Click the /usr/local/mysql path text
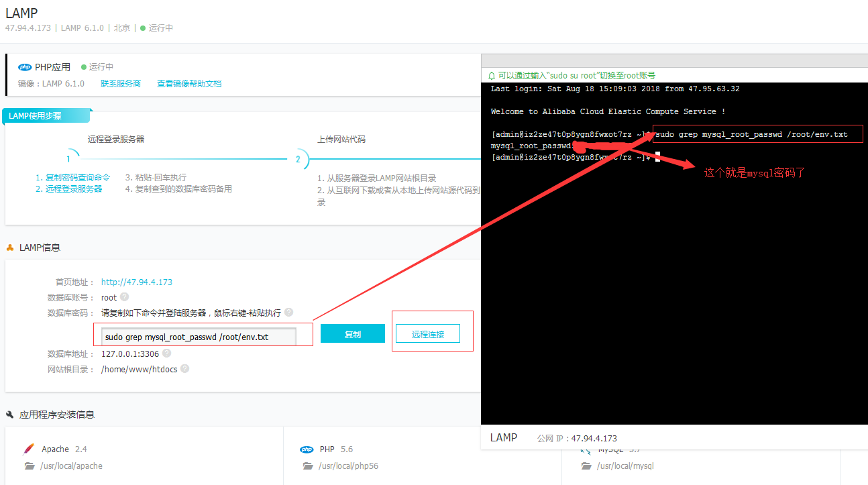868x485 pixels. [x=625, y=466]
